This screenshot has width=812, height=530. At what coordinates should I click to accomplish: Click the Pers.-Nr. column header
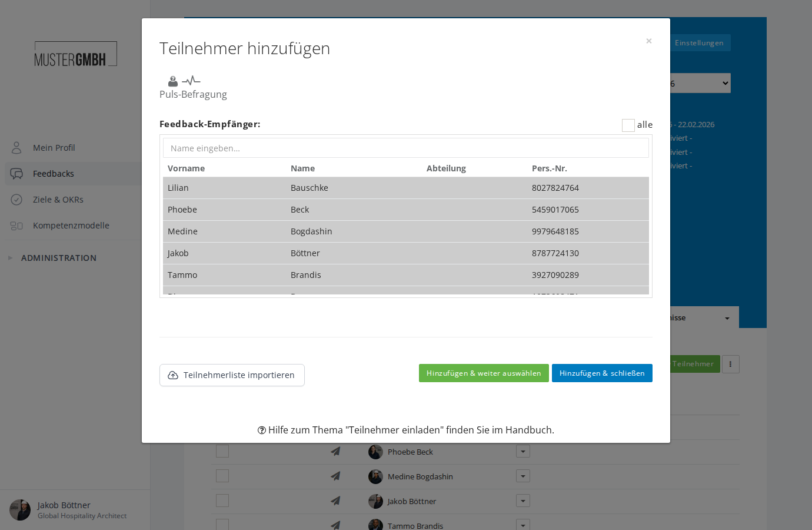click(550, 168)
